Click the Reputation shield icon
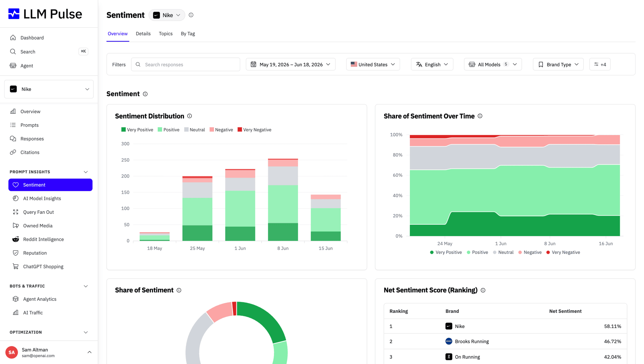The height and width of the screenshot is (364, 644). click(x=16, y=253)
